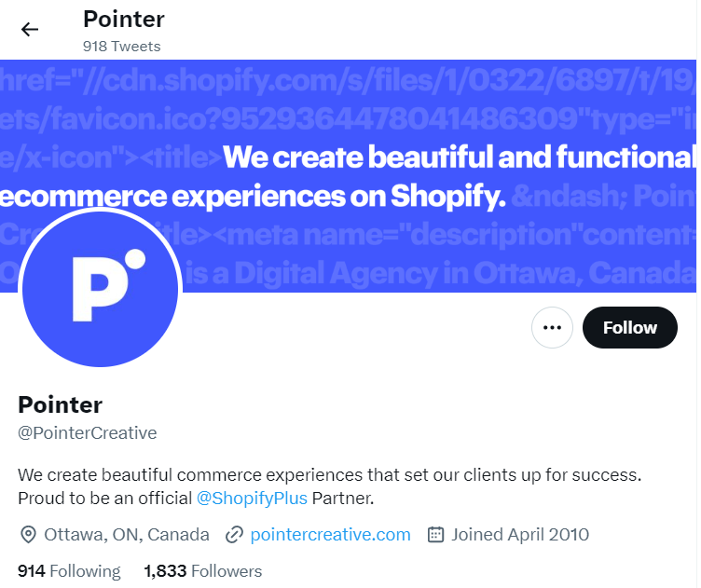Click the Ottawa, ON, Canada location text
701x588 pixels.
tap(127, 535)
